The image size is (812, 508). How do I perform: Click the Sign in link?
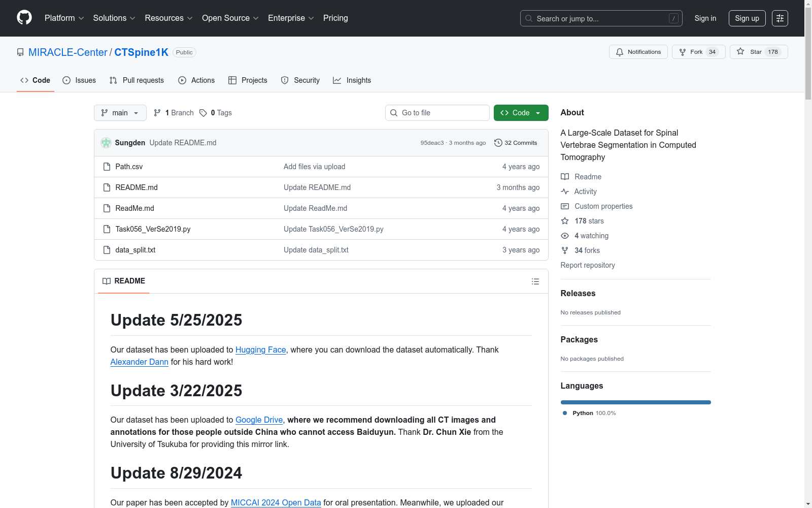click(x=705, y=18)
